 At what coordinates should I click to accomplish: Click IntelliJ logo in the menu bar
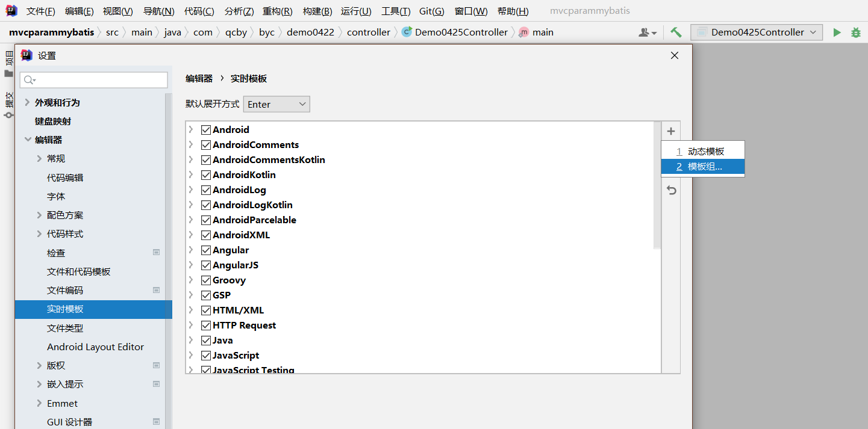11,11
